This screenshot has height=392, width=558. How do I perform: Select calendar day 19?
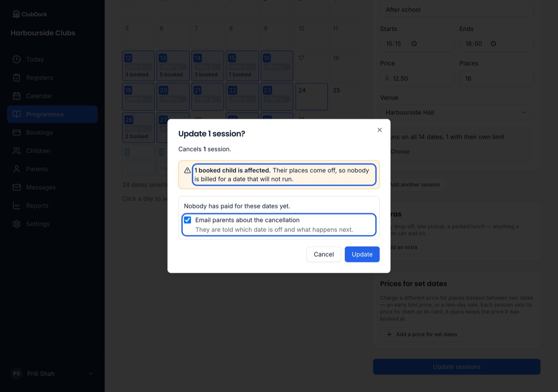point(138,97)
